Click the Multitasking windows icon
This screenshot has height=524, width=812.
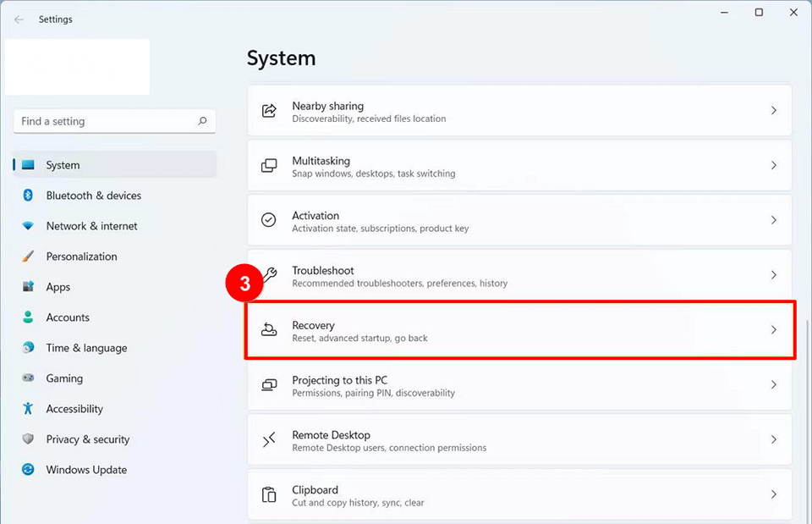point(269,166)
